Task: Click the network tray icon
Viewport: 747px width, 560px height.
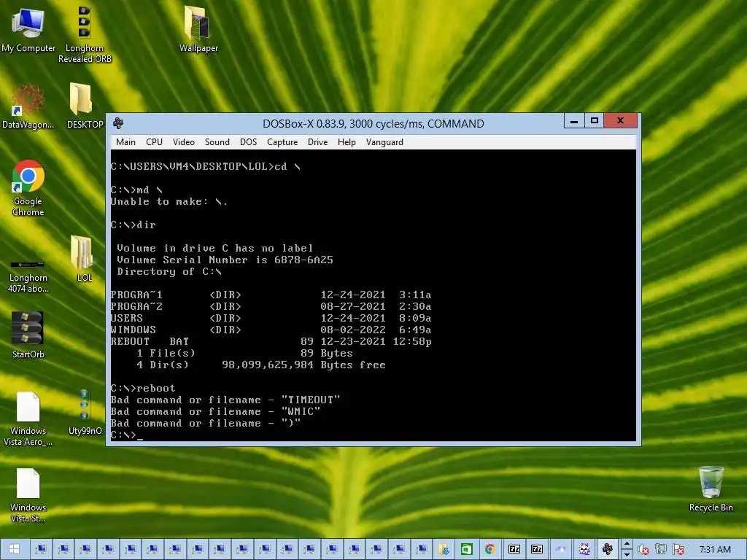Action: click(660, 550)
